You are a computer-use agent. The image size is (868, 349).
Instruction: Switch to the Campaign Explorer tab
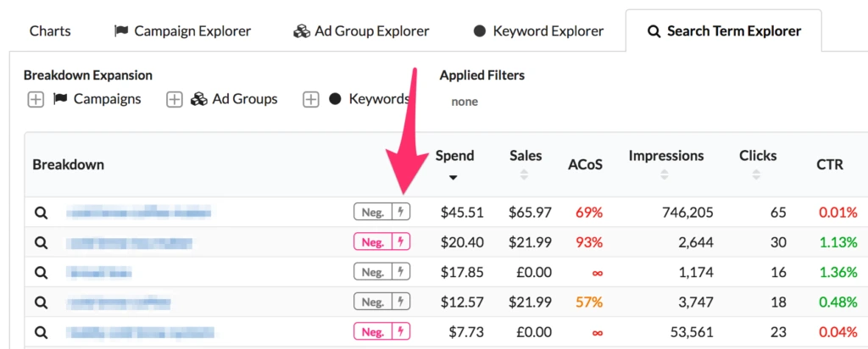[182, 31]
